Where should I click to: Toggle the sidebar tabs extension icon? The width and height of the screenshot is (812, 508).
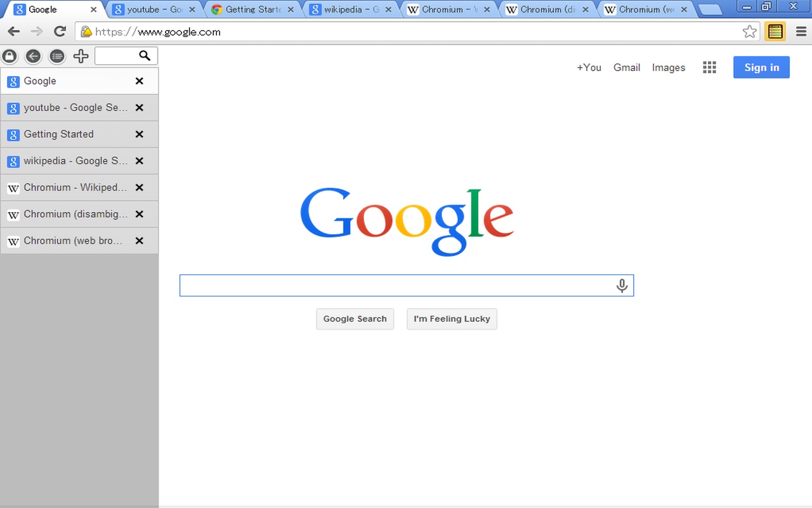pos(775,31)
